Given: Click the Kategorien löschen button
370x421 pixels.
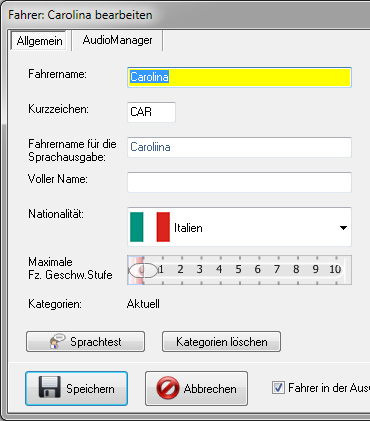Looking at the screenshot, I should (x=221, y=342).
